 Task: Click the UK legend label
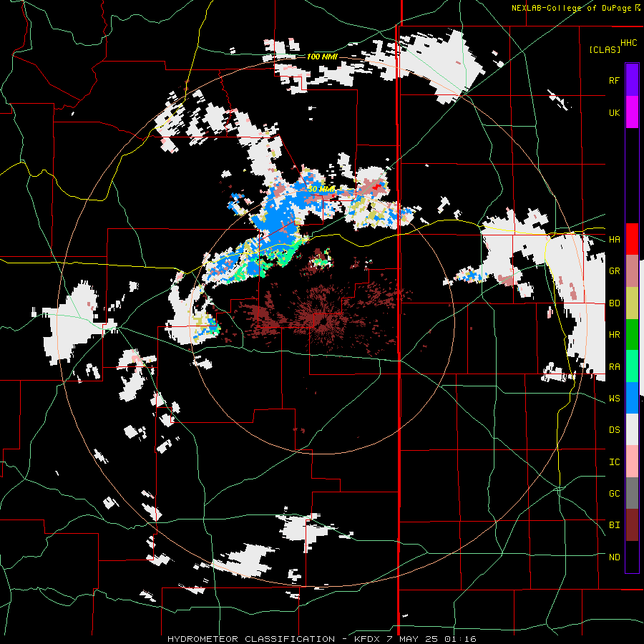coord(614,112)
